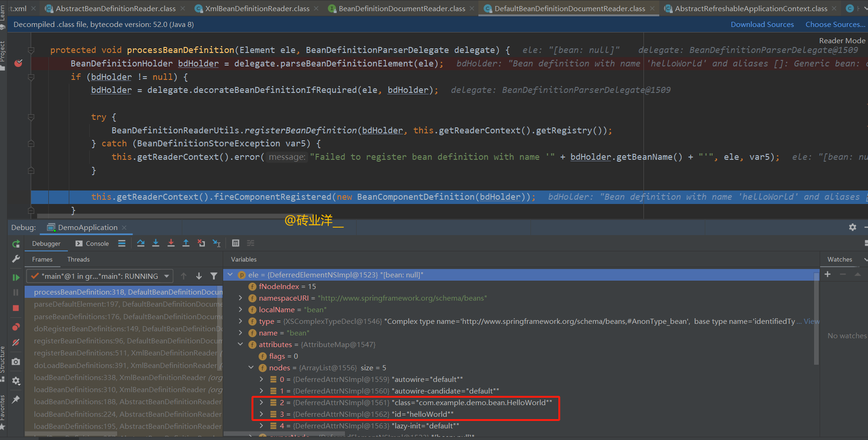The height and width of the screenshot is (440, 868).
Task: Expand node 4 lazy-init="default"
Action: pyautogui.click(x=261, y=426)
